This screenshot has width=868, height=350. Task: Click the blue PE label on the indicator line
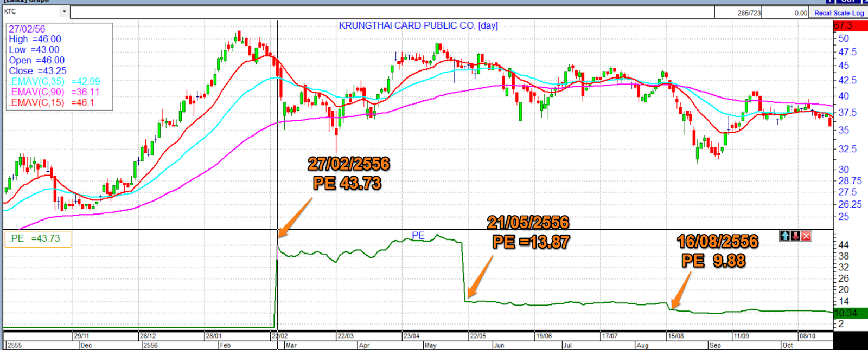click(x=418, y=235)
